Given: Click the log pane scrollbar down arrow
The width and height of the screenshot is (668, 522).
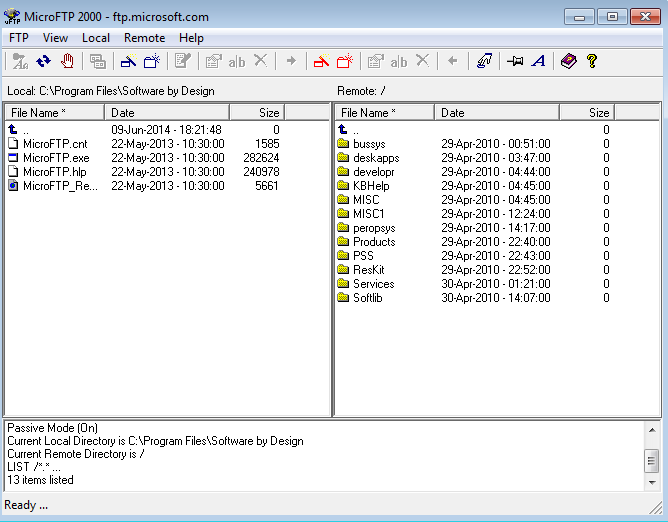Looking at the screenshot, I should [651, 482].
